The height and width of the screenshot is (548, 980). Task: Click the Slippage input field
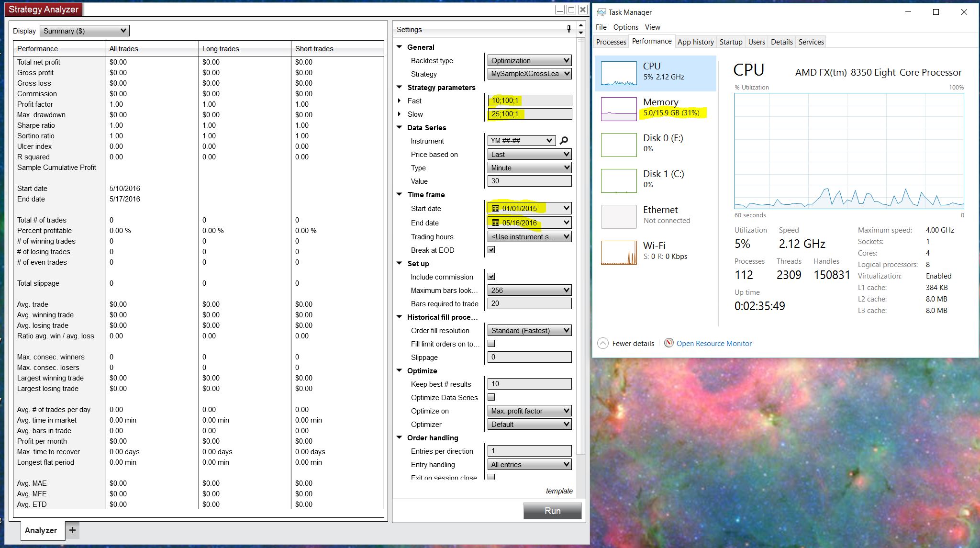point(529,357)
